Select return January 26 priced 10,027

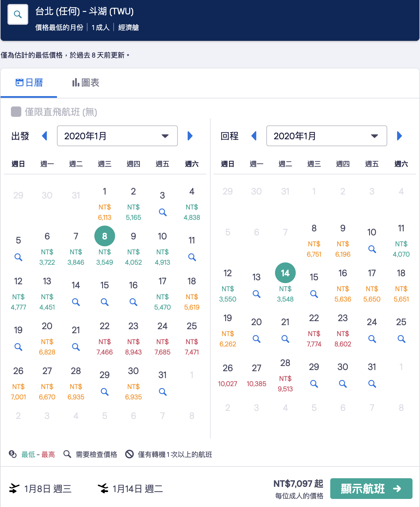click(228, 376)
